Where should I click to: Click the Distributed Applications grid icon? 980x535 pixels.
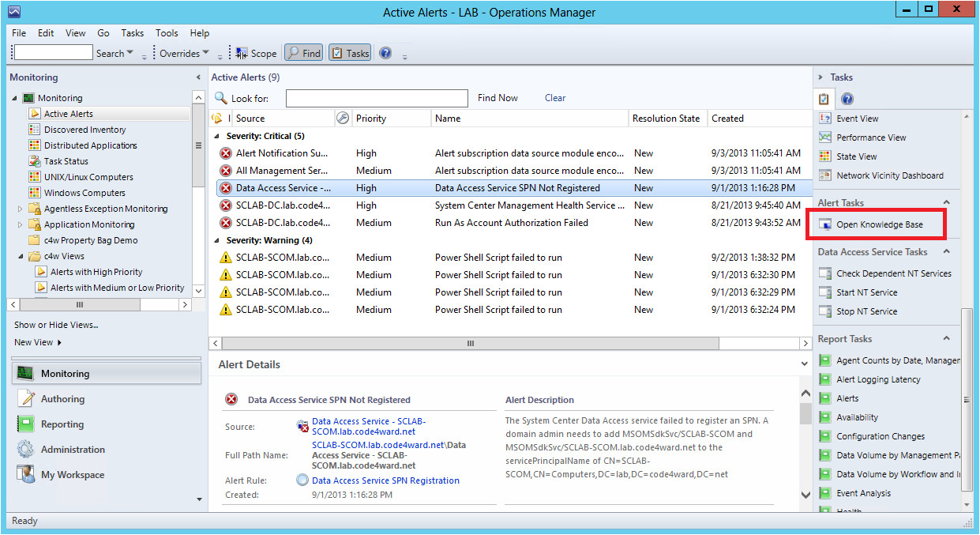click(35, 145)
